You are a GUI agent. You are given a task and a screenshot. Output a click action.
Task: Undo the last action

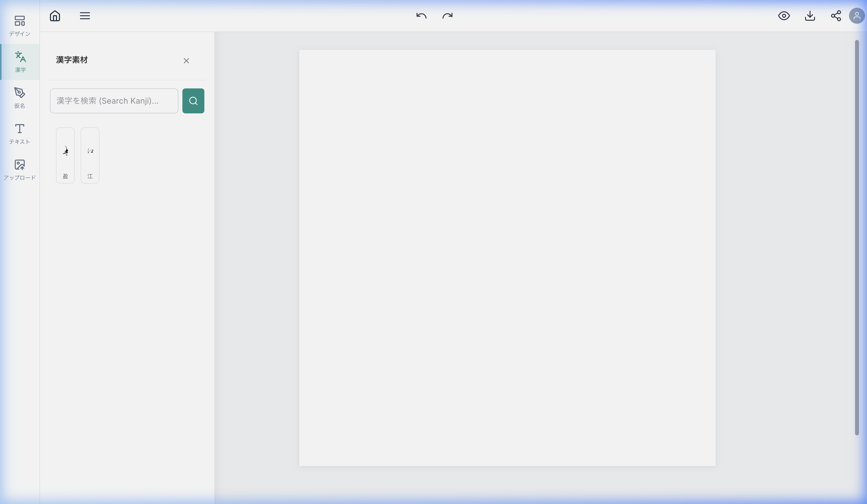point(421,16)
